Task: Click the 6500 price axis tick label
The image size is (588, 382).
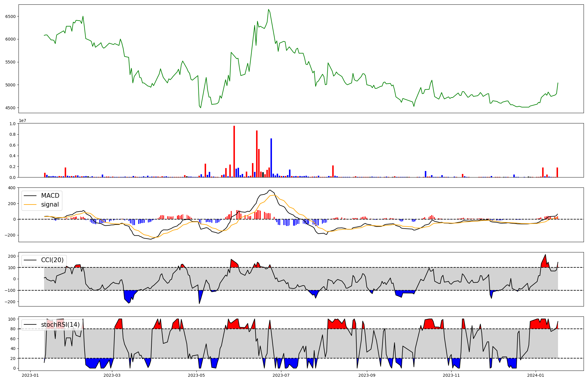Action: (x=11, y=16)
